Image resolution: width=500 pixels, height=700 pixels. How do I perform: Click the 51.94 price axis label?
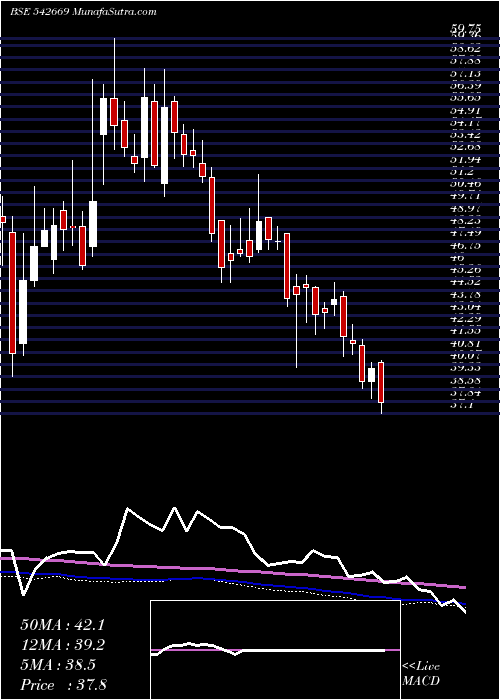(464, 160)
